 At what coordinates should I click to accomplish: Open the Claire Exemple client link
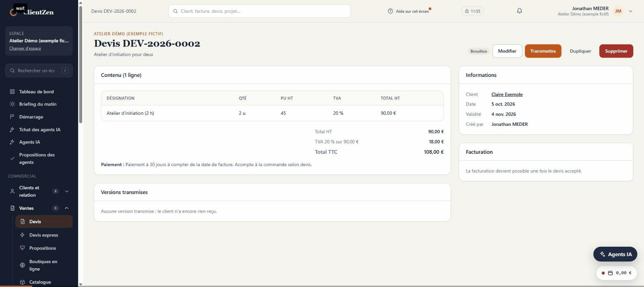coord(507,95)
